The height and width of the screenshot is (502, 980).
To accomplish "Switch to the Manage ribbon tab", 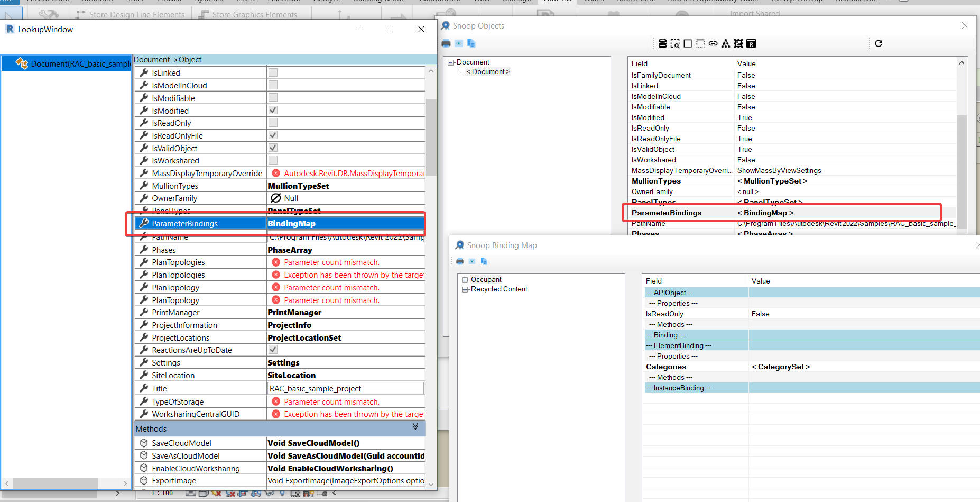I will click(516, 2).
